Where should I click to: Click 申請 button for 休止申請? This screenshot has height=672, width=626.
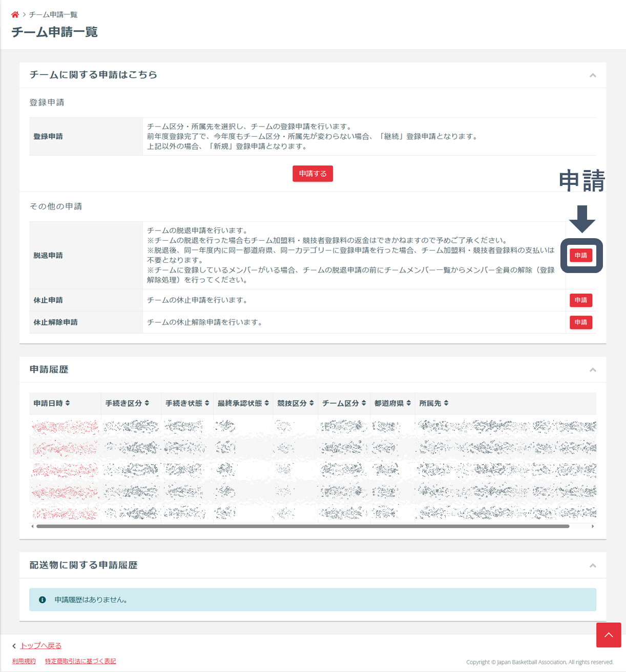click(581, 300)
